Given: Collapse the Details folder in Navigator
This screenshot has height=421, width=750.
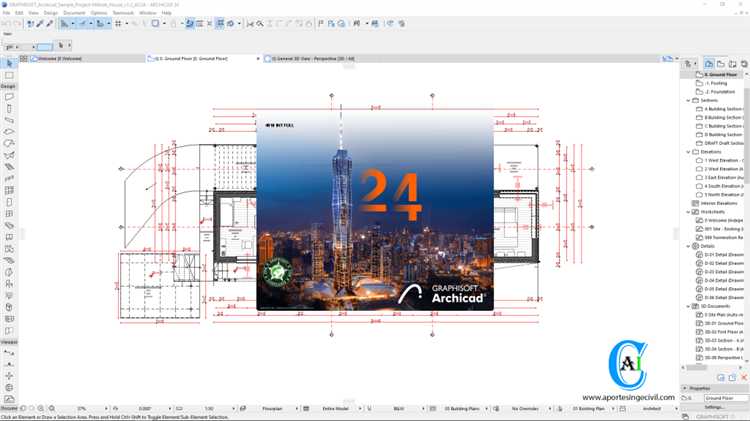Looking at the screenshot, I should tap(688, 246).
